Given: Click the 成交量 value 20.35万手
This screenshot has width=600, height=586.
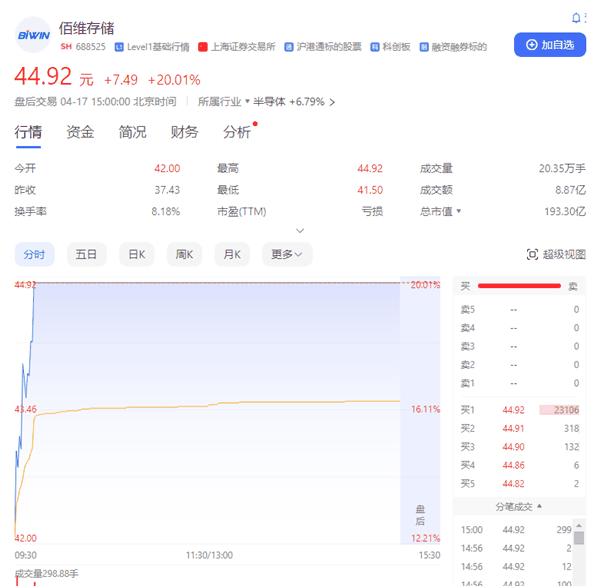Looking at the screenshot, I should 562,168.
